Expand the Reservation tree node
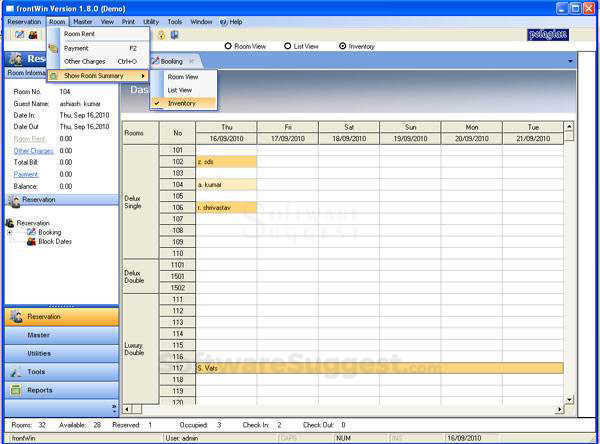The width and height of the screenshot is (600, 444). [10, 232]
